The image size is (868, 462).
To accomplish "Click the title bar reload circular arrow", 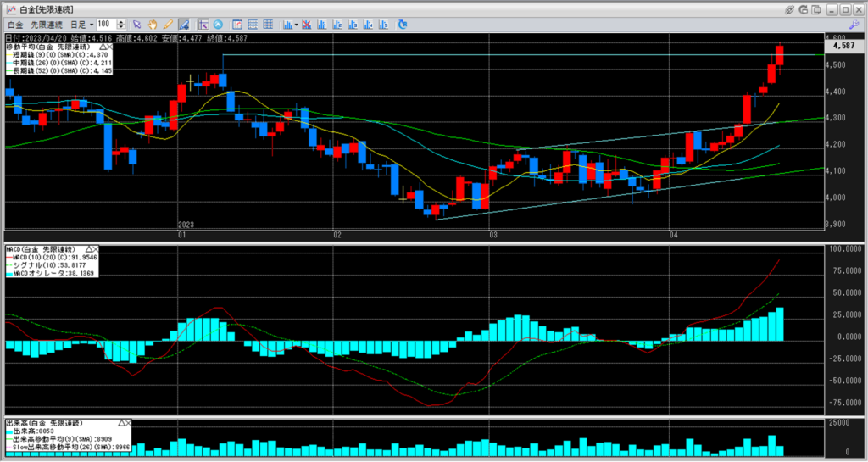I will click(804, 8).
